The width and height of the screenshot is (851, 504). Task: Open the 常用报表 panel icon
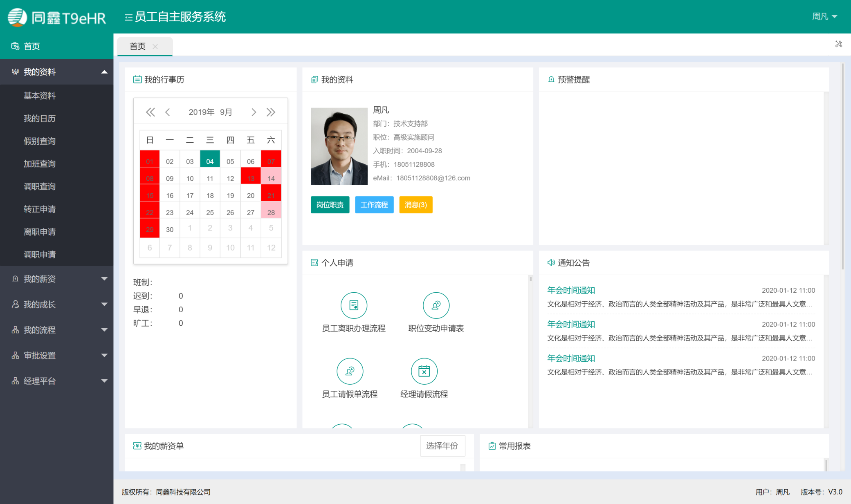(492, 446)
